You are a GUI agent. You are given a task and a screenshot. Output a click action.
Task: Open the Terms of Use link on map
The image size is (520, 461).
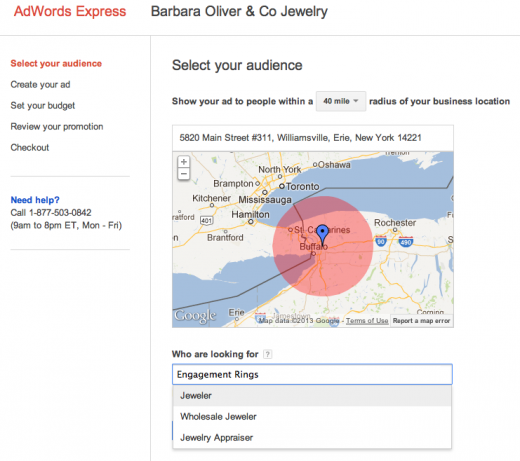click(367, 321)
